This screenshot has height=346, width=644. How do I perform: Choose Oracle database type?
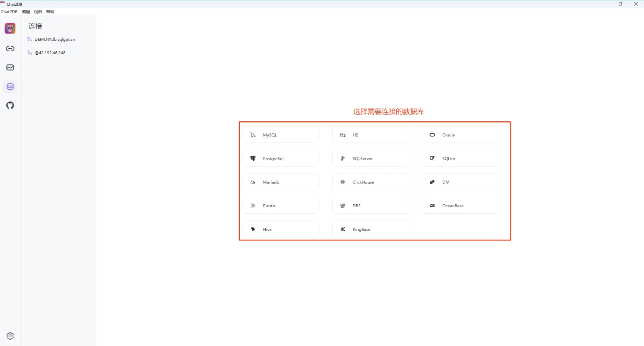[460, 135]
